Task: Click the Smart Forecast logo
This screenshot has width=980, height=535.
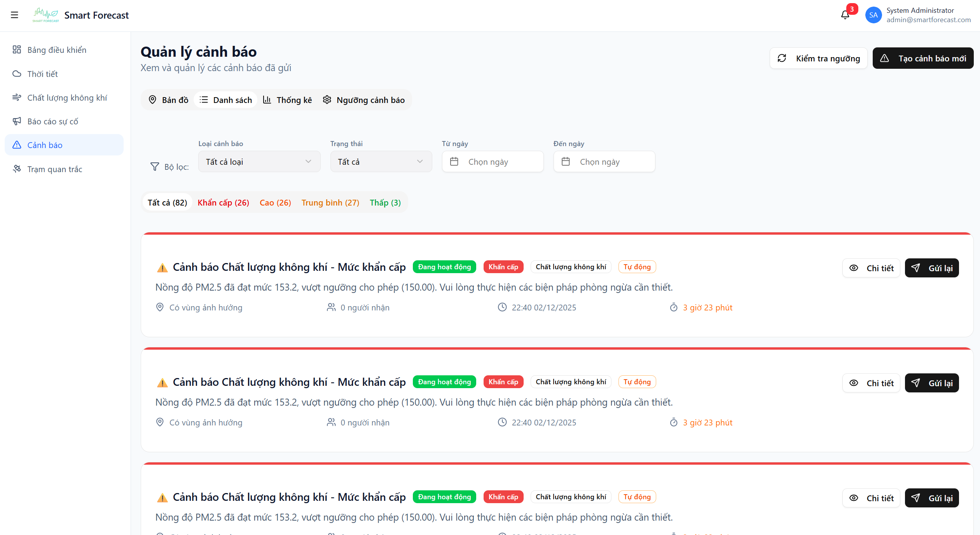Action: [x=46, y=15]
